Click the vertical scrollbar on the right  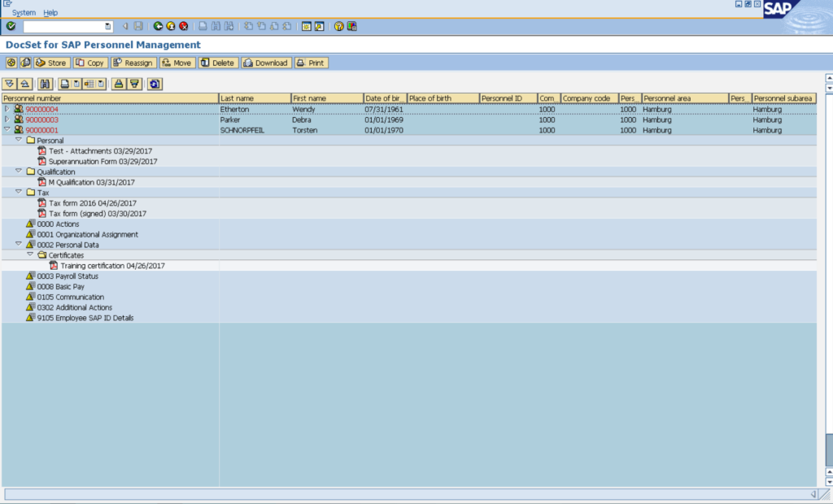pyautogui.click(x=828, y=285)
